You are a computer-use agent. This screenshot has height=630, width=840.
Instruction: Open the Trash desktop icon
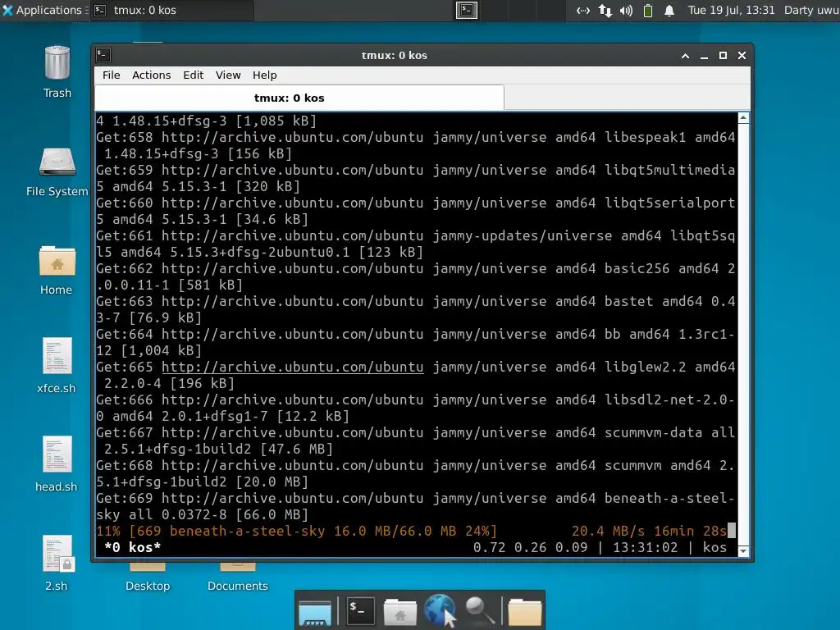point(57,63)
